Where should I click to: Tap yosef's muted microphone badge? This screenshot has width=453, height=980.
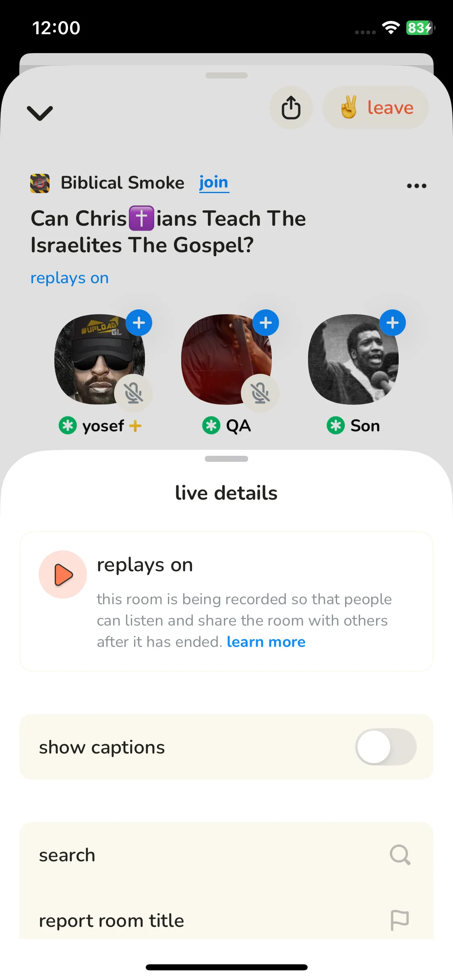pyautogui.click(x=133, y=393)
